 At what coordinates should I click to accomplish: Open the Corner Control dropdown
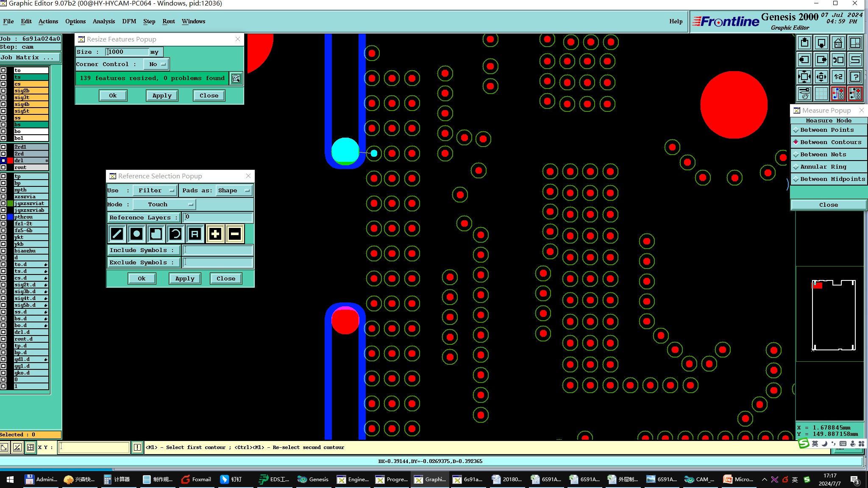[x=157, y=64]
